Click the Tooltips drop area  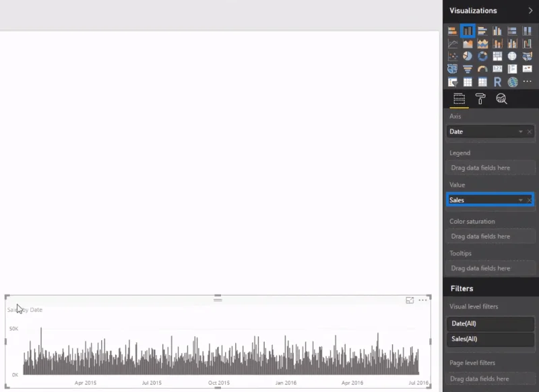[490, 268]
